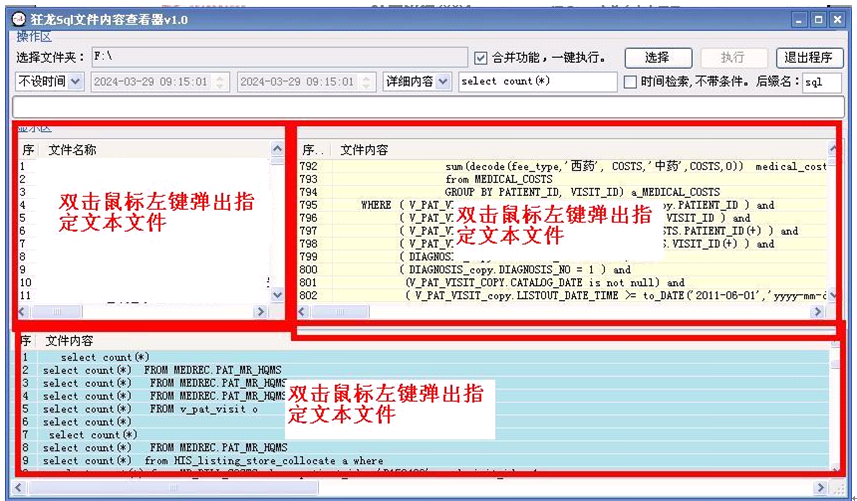Screen dimensions: 857x501
Task: Click bottom window scroll-right arrow
Action: pyautogui.click(x=820, y=487)
